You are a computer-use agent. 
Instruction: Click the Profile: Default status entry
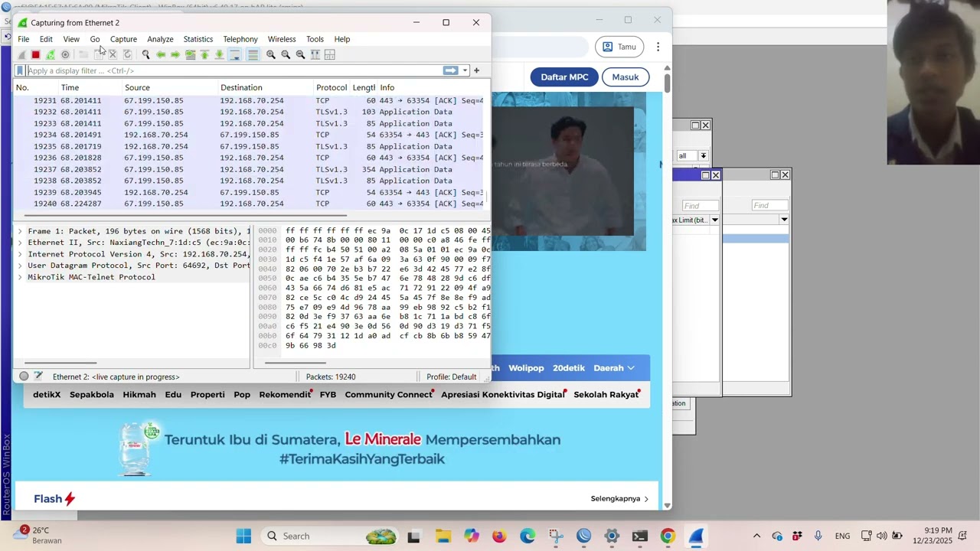point(452,377)
